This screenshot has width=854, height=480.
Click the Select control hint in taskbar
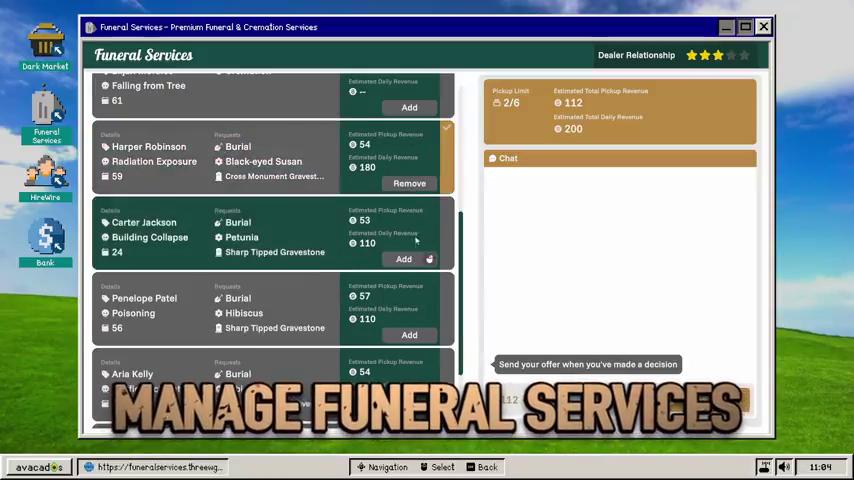[437, 467]
